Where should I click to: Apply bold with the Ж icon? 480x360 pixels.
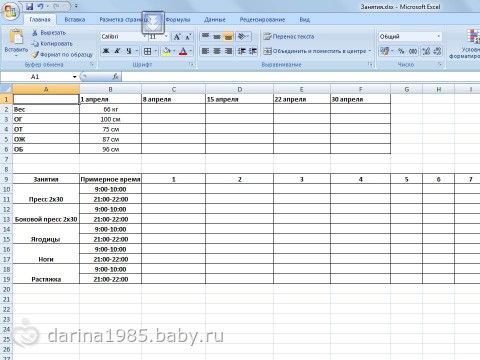click(106, 51)
